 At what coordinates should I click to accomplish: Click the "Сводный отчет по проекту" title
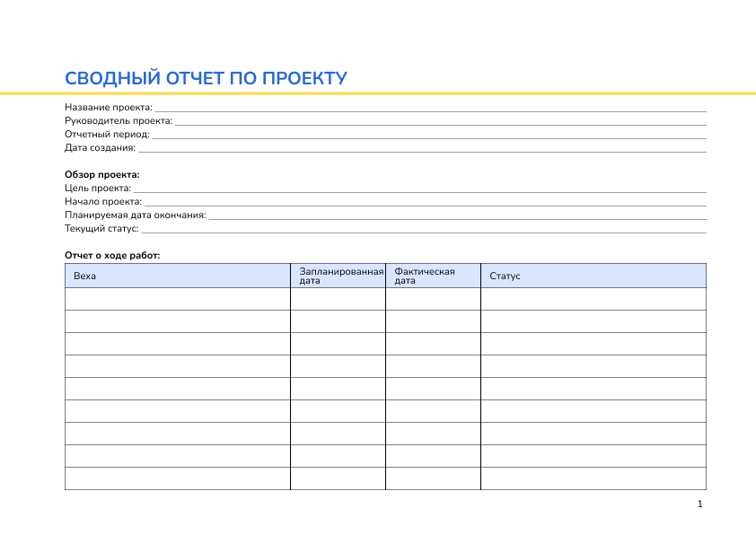[206, 79]
